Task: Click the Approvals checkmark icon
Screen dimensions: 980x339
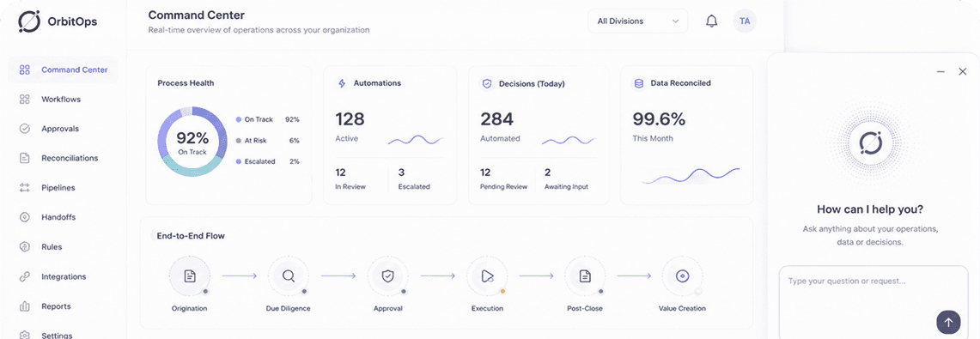Action: (x=25, y=129)
